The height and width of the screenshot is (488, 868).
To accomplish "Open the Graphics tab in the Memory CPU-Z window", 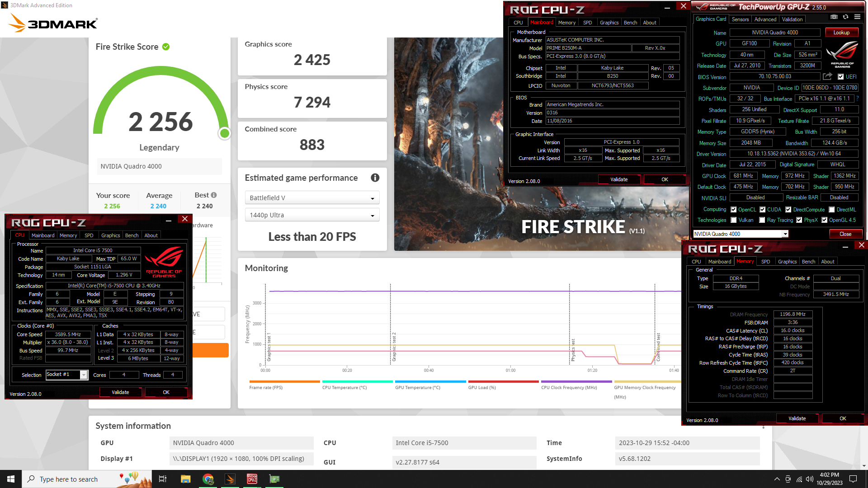I will (x=787, y=262).
